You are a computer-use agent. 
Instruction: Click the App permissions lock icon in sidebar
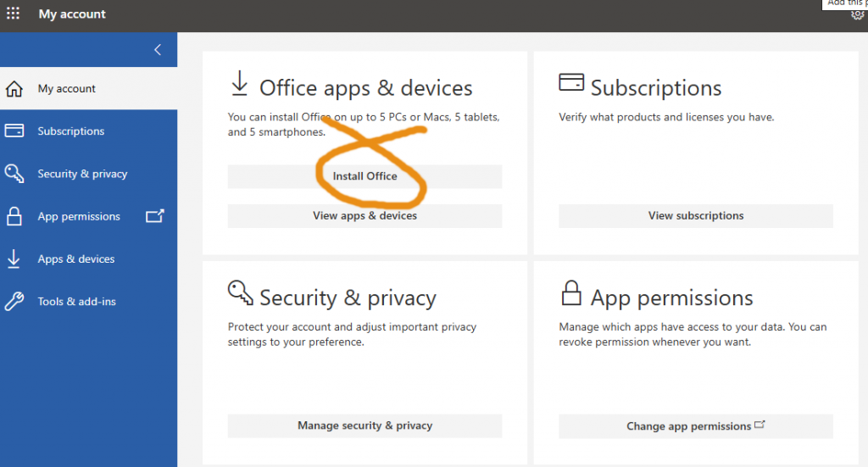(x=14, y=216)
